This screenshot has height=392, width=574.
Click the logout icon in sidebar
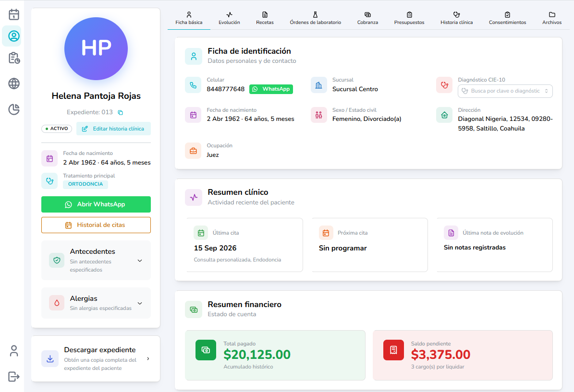coord(14,376)
